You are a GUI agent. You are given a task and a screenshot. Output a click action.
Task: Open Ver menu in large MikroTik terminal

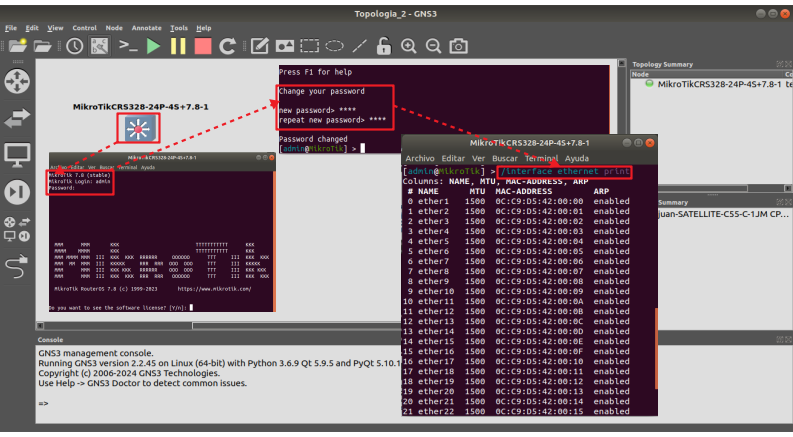(x=478, y=158)
